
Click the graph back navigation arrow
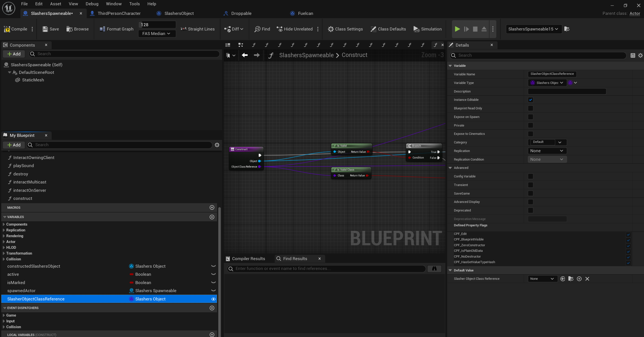245,55
